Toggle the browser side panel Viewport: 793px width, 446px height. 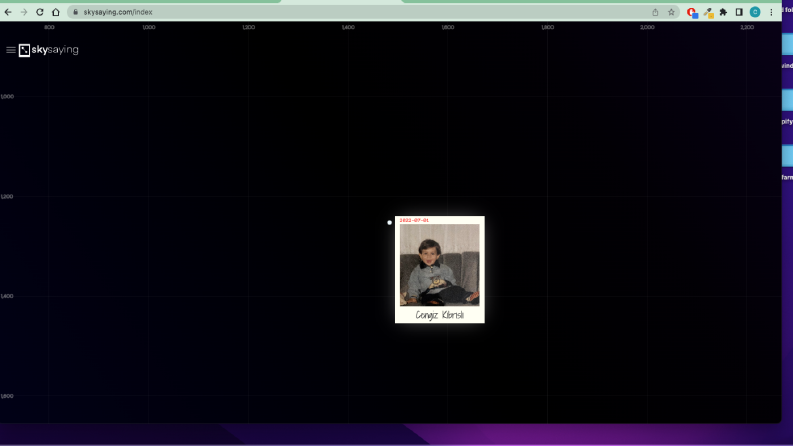[739, 12]
